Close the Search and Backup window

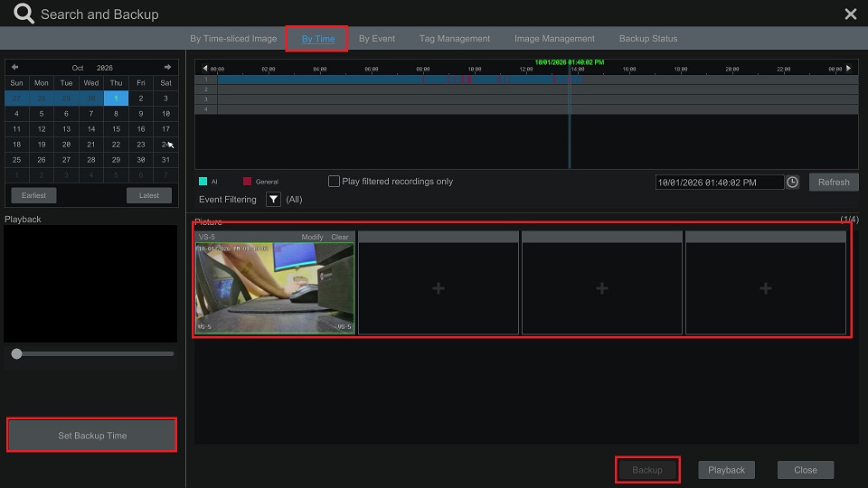point(850,14)
